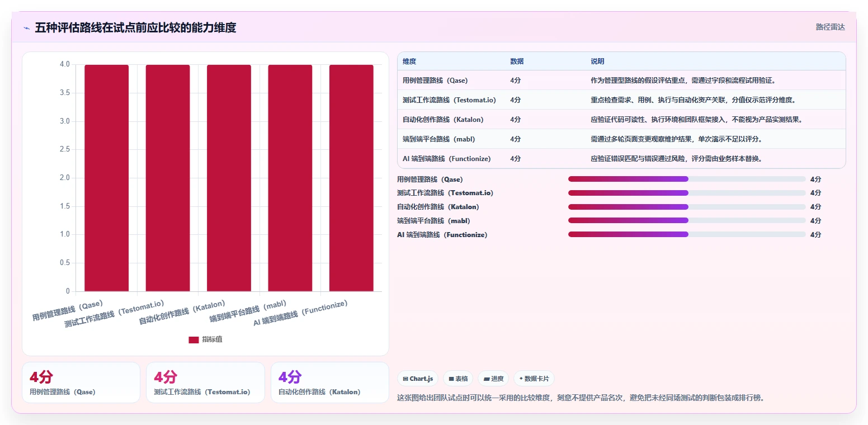Click the footer note starting 这张图给出团队试点时
The image size is (868, 425).
tap(581, 398)
